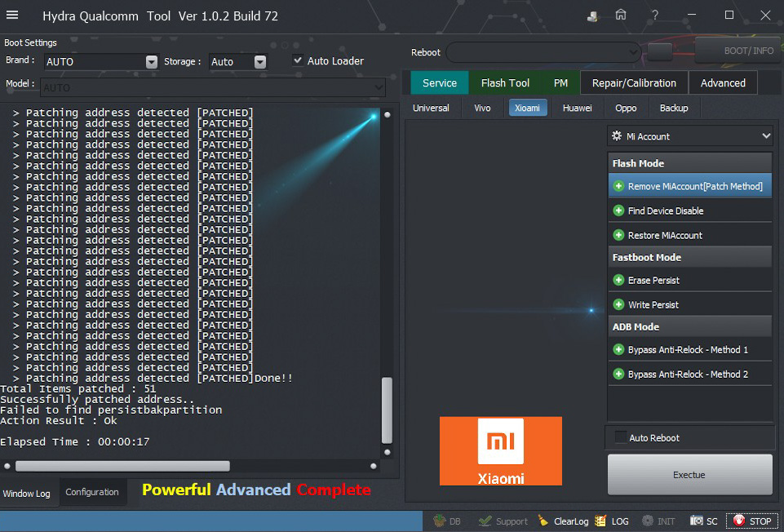Select Bypass Anti-Relock - Method 2
Screen dimensions: 784x532
tap(690, 374)
